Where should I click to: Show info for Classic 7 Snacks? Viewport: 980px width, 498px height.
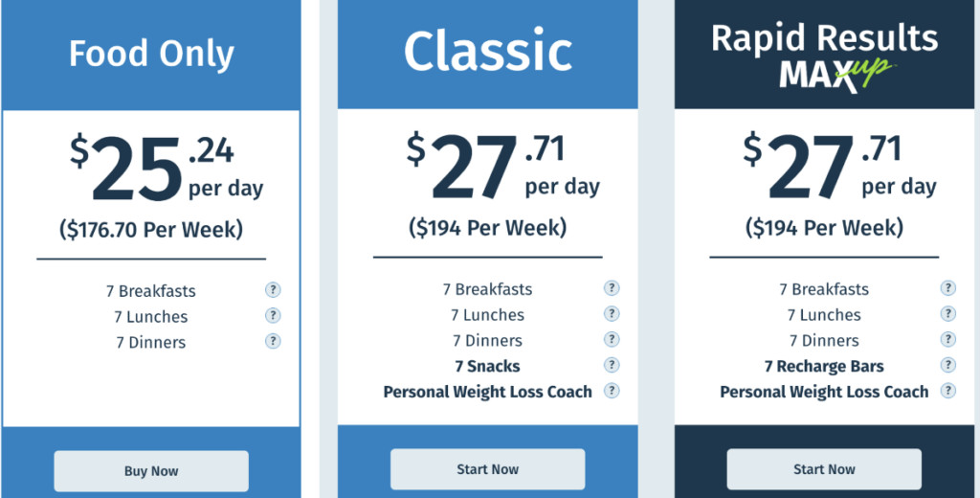(x=612, y=365)
